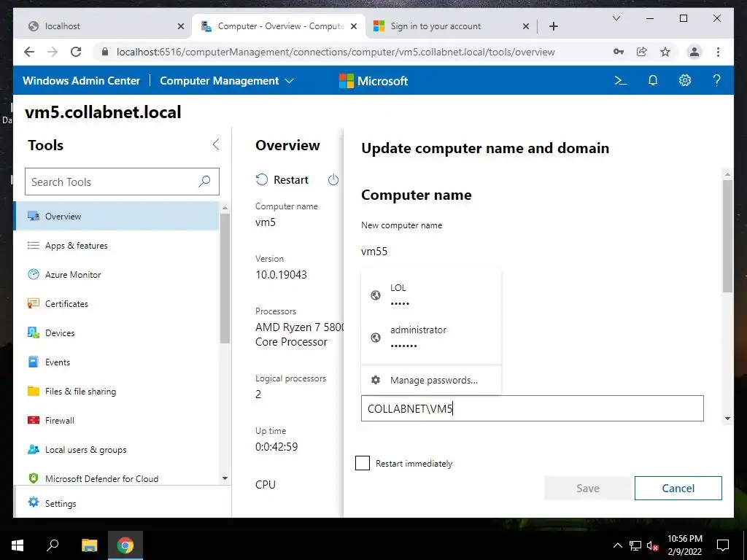Viewport: 747px width, 560px height.
Task: Click the site lock icon in address bar
Action: point(105,52)
